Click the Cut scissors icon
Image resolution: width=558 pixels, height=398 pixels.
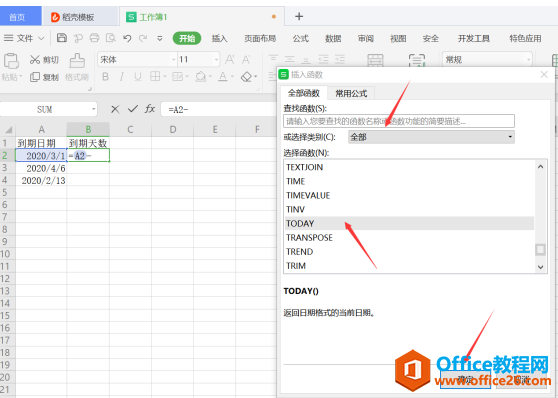coord(35,59)
